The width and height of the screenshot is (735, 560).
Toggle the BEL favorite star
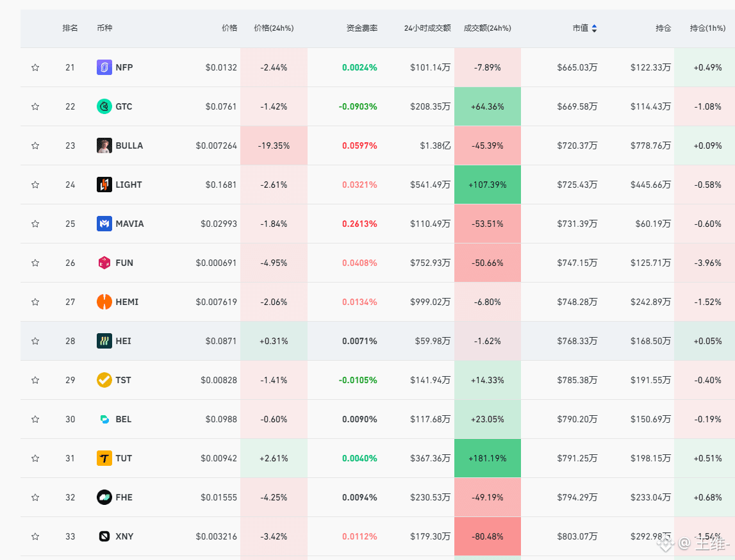pyautogui.click(x=35, y=419)
